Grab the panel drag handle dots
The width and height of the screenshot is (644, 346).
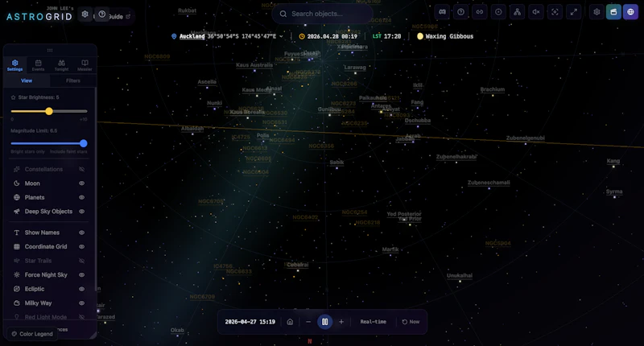[50, 50]
